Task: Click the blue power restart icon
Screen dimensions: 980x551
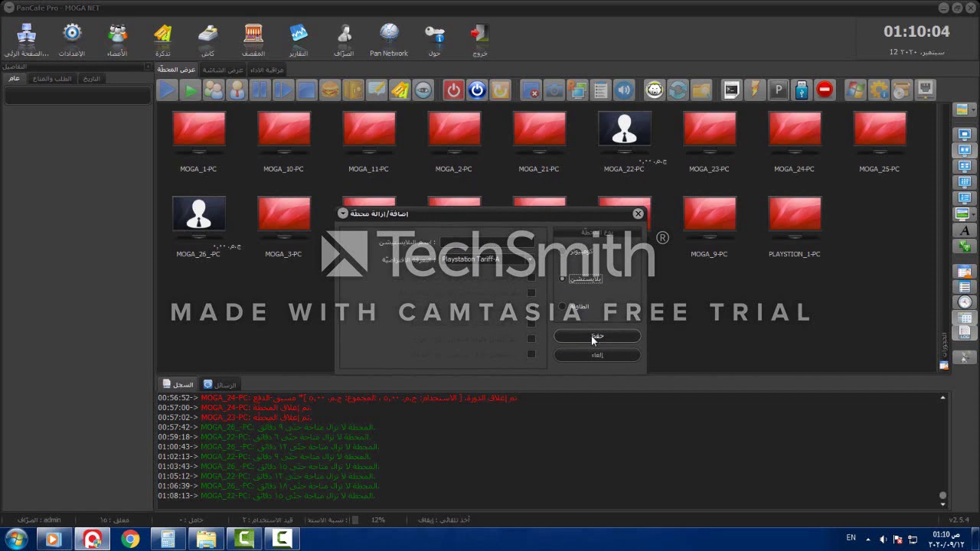Action: pos(477,90)
